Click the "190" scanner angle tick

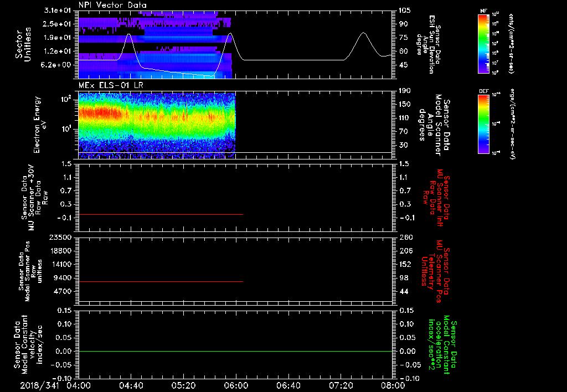[x=405, y=91]
